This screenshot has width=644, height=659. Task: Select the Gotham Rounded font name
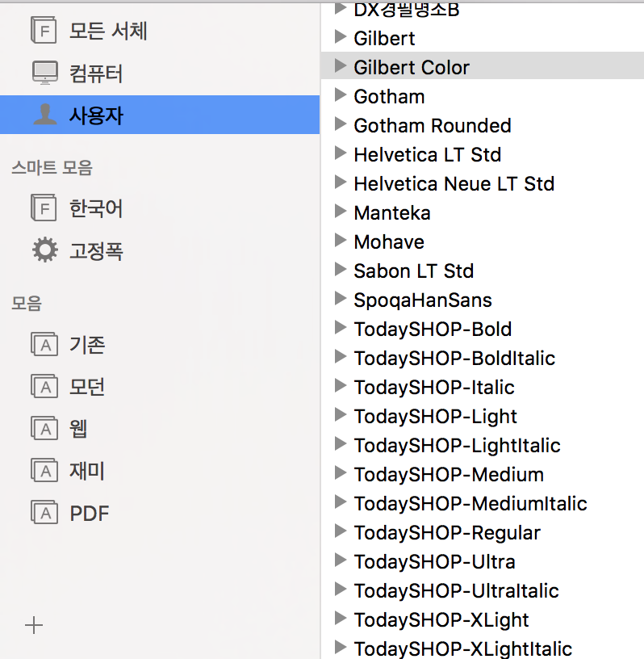click(433, 126)
